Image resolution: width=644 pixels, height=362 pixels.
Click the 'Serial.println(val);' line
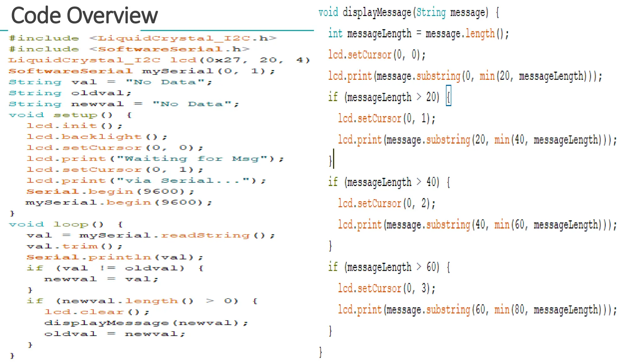pos(115,257)
